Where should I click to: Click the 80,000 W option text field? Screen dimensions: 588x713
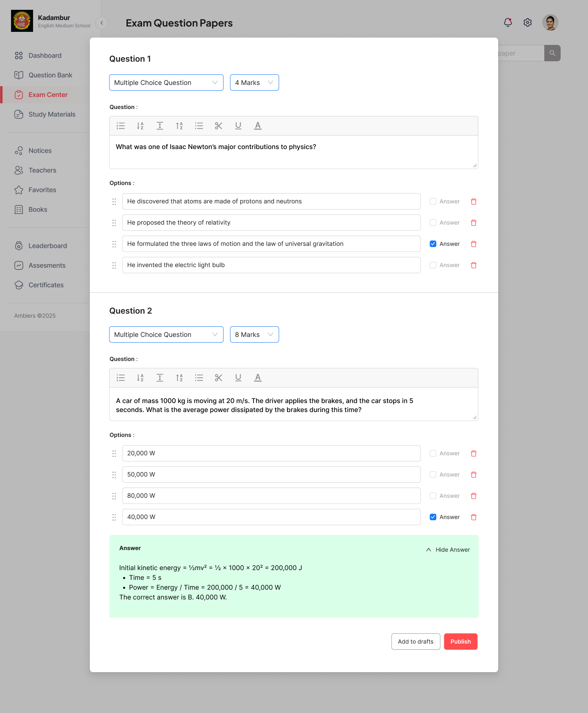[272, 496]
